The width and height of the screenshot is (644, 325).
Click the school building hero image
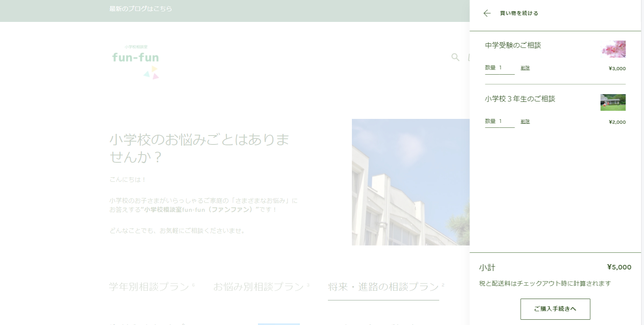(411, 182)
